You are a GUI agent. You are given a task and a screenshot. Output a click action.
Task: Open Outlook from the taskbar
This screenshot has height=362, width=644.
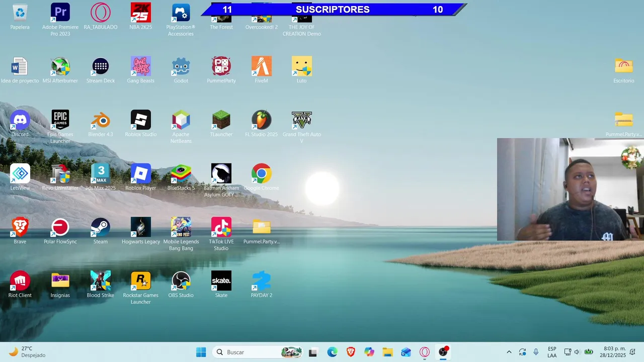(x=406, y=352)
